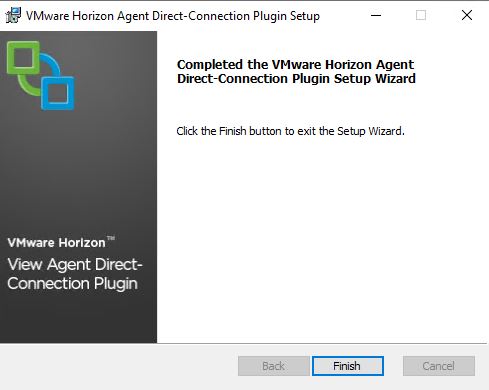Click the VMware Horizon logo graphic
489x390 pixels.
[x=40, y=76]
